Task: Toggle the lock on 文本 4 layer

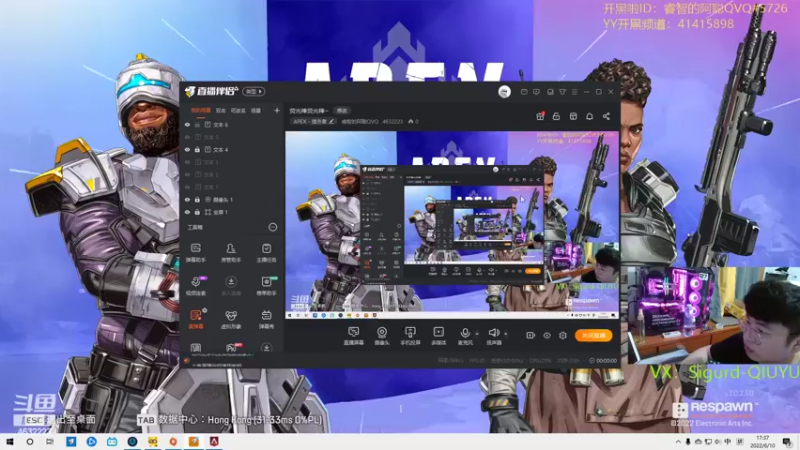Action: (x=197, y=149)
